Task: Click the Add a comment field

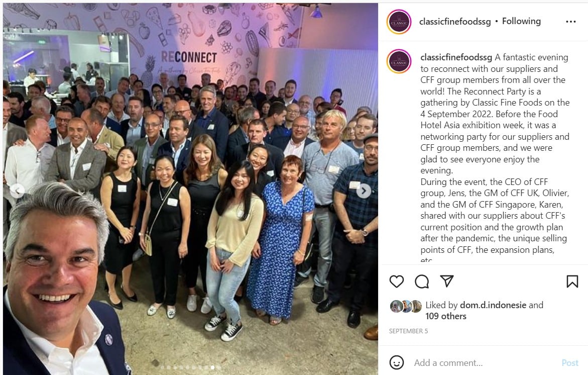Action: (484, 363)
